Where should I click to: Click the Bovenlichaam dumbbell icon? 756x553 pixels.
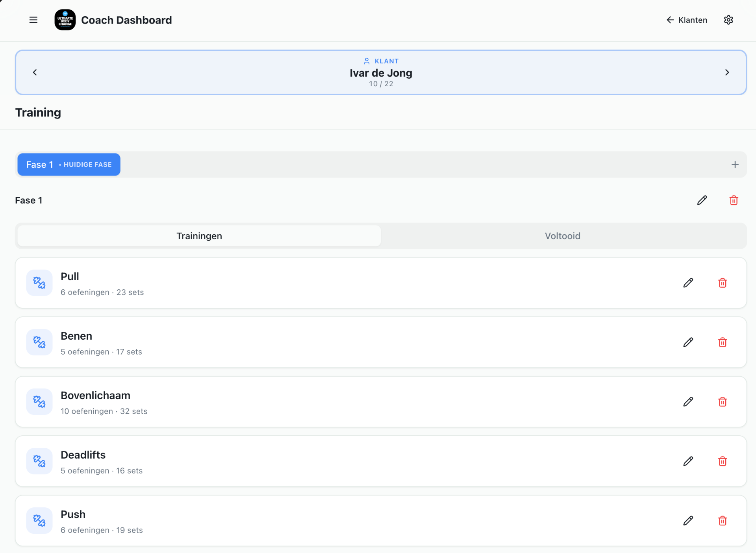point(39,402)
